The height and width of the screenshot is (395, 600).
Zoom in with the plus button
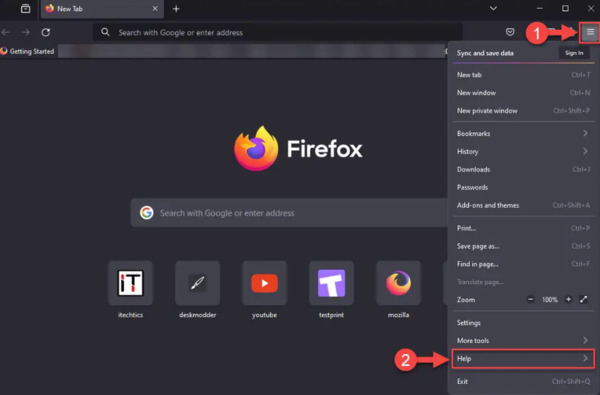568,299
